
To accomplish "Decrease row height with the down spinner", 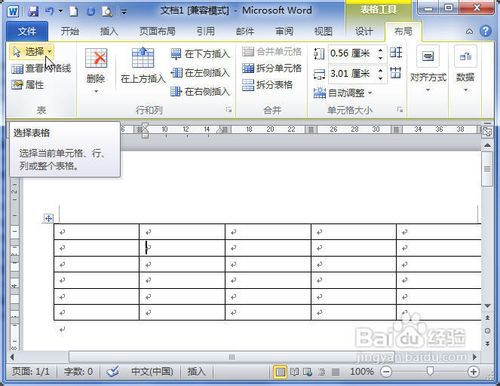I will (381, 58).
